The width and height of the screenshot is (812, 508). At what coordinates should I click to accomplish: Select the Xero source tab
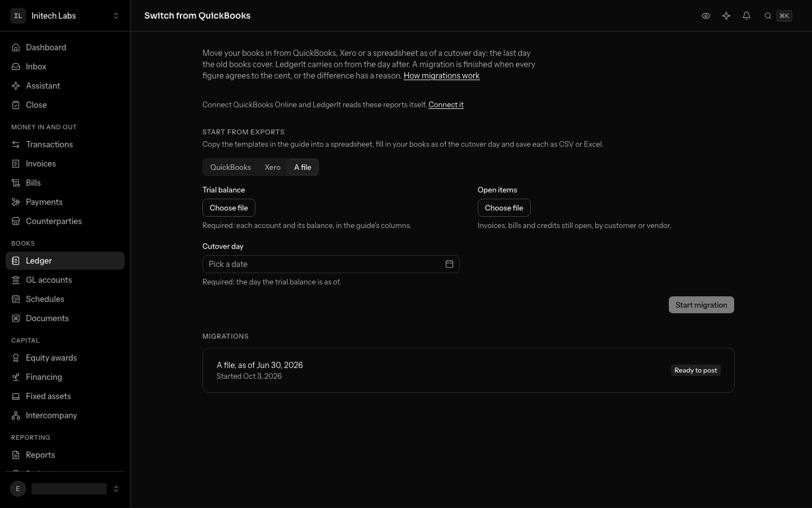(272, 167)
